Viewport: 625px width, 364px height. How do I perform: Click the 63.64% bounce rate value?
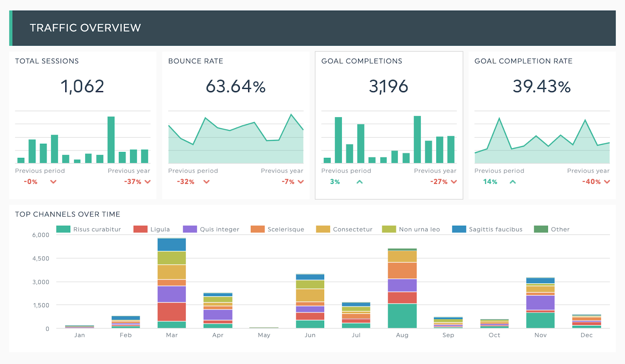pos(236,86)
